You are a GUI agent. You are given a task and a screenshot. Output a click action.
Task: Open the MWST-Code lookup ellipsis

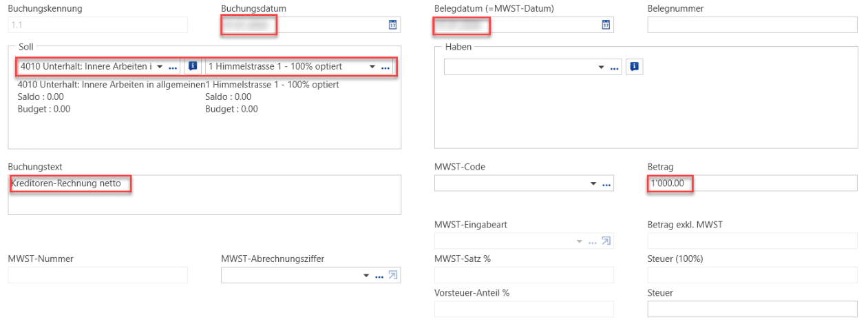click(x=606, y=183)
